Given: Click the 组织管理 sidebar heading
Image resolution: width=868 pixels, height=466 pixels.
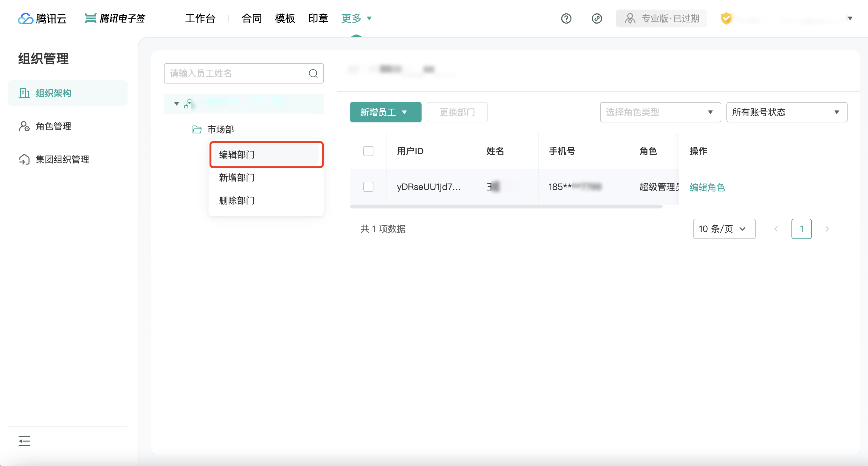Looking at the screenshot, I should [43, 59].
